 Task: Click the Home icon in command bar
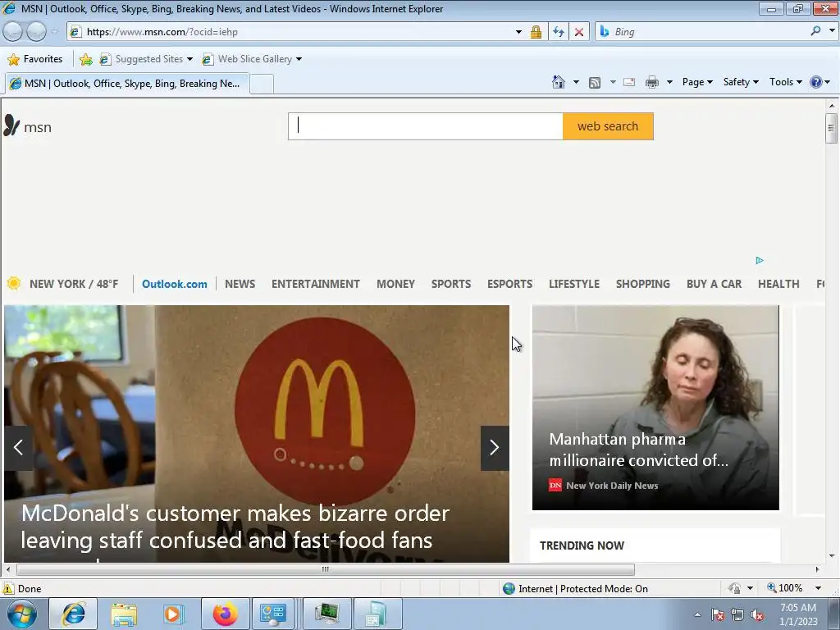558,82
